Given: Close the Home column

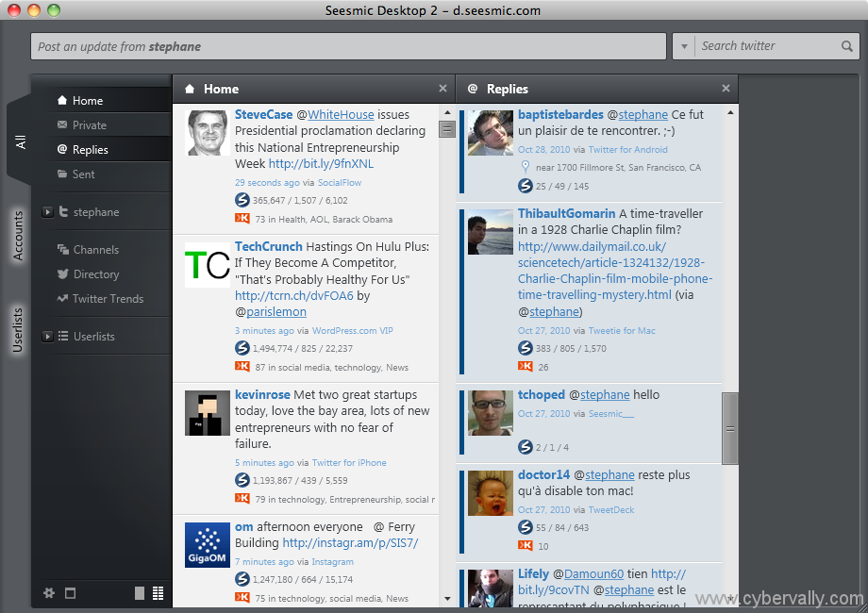Looking at the screenshot, I should click(x=442, y=89).
